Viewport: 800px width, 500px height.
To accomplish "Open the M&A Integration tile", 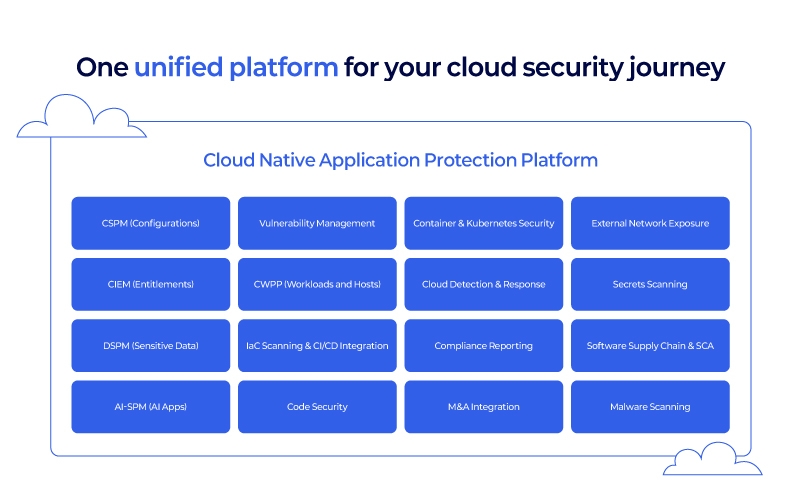I will (x=484, y=407).
